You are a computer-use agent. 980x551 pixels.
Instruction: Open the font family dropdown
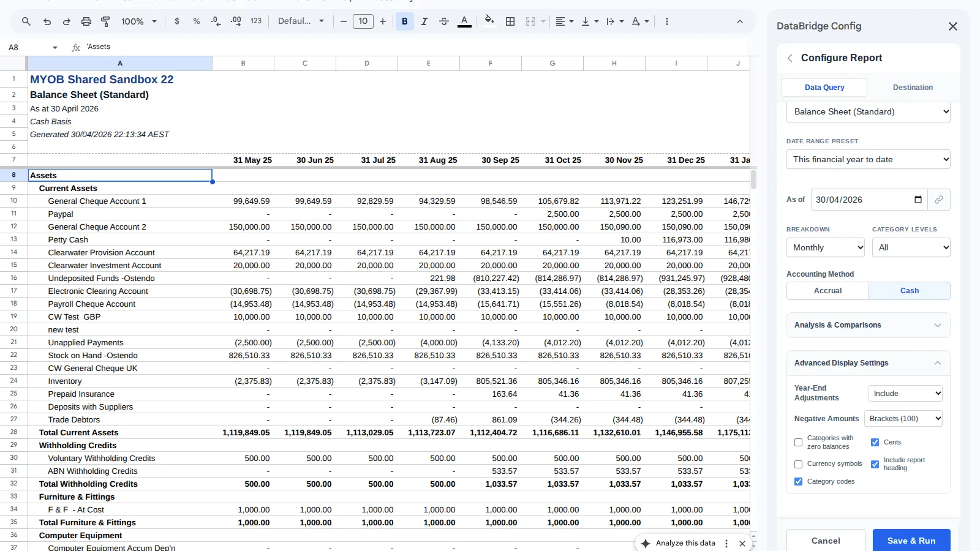(301, 21)
